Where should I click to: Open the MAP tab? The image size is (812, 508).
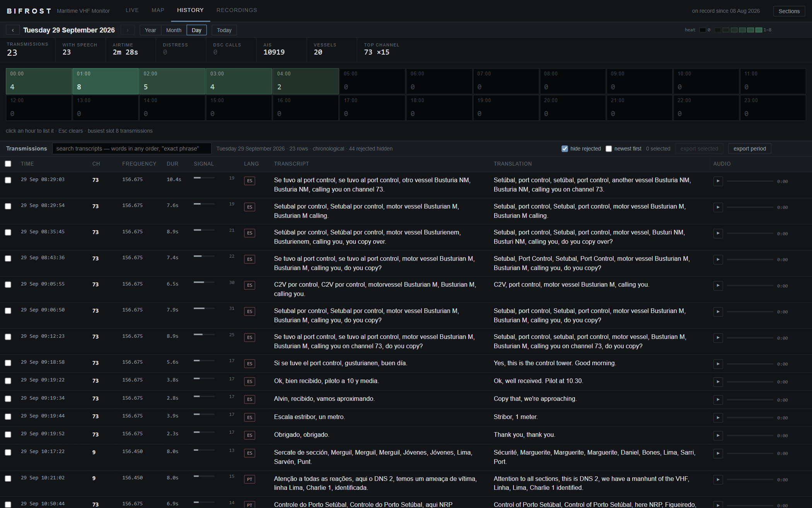point(158,10)
